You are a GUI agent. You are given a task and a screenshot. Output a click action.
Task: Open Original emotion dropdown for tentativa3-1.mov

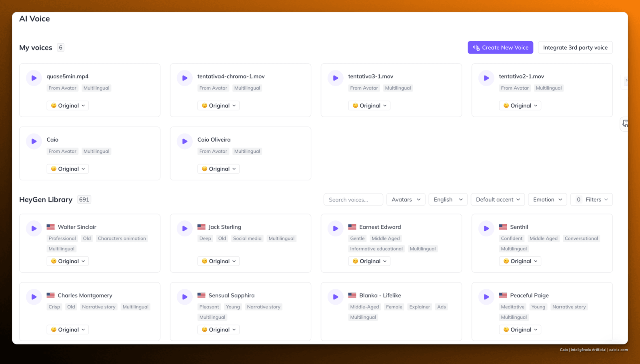tap(369, 106)
